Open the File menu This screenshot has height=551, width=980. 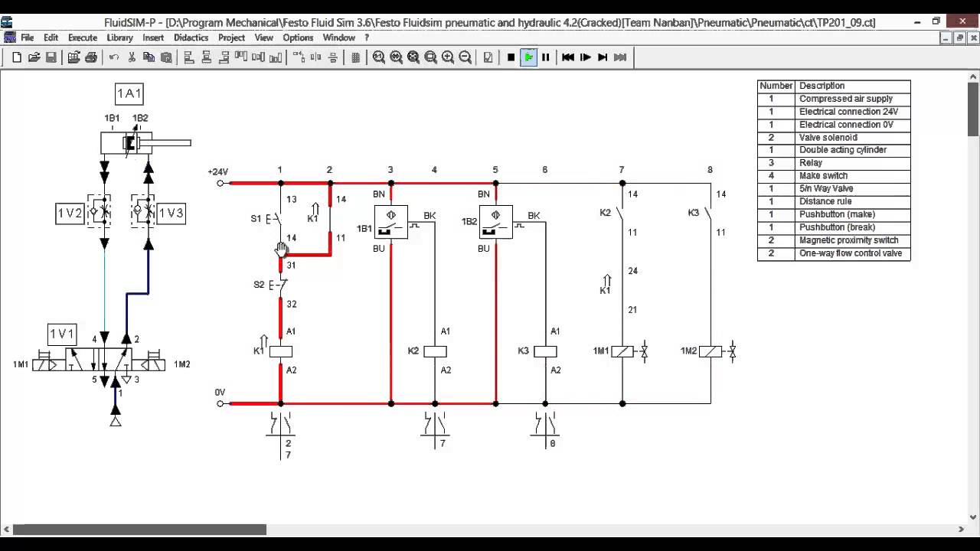(27, 37)
